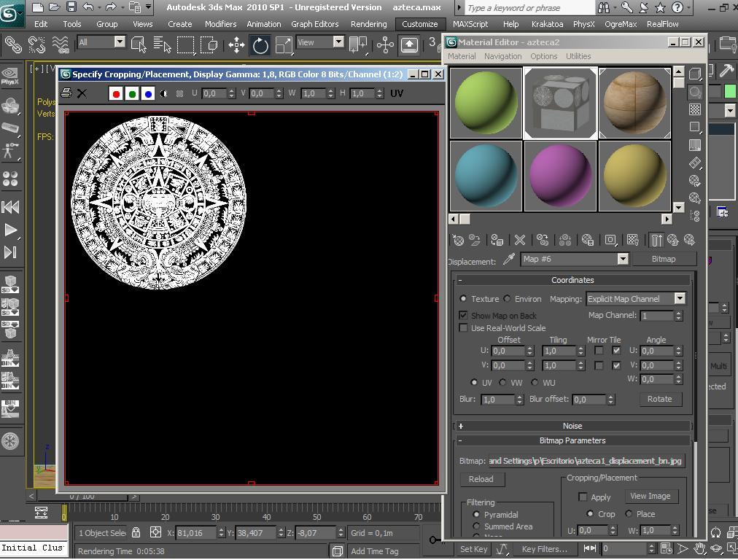The image size is (738, 560).
Task: Click Go to Parent icon
Action: [x=672, y=241]
